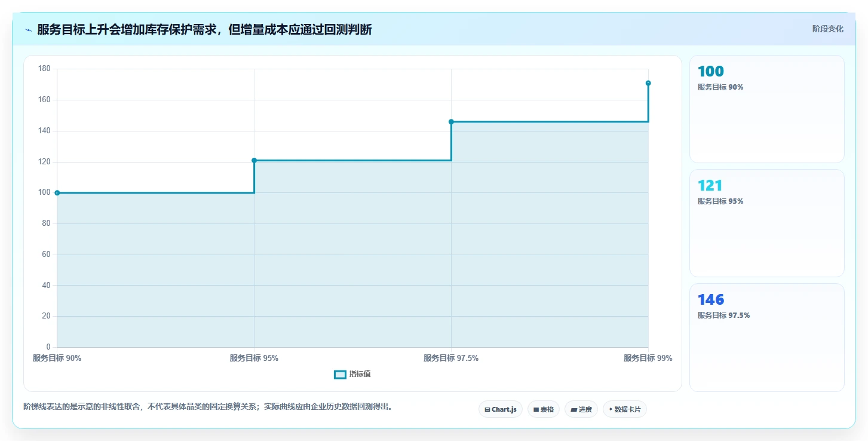
Task: Open the card showing value 100
Action: click(x=767, y=109)
